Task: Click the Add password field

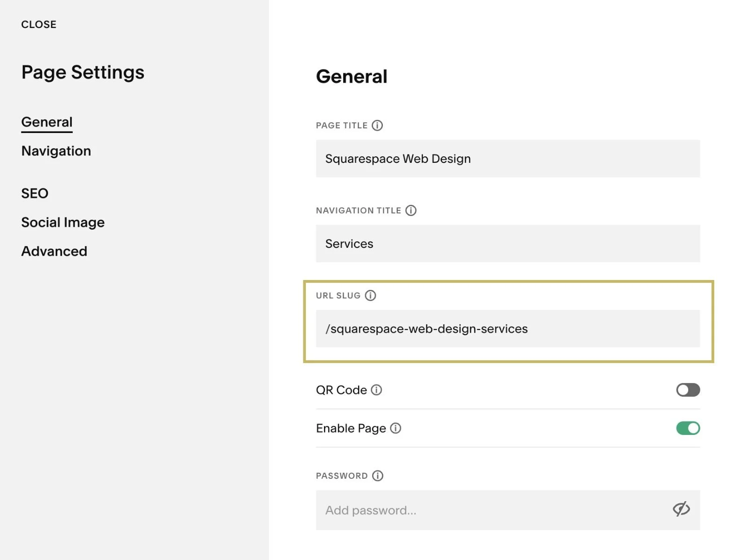Action: [490, 510]
